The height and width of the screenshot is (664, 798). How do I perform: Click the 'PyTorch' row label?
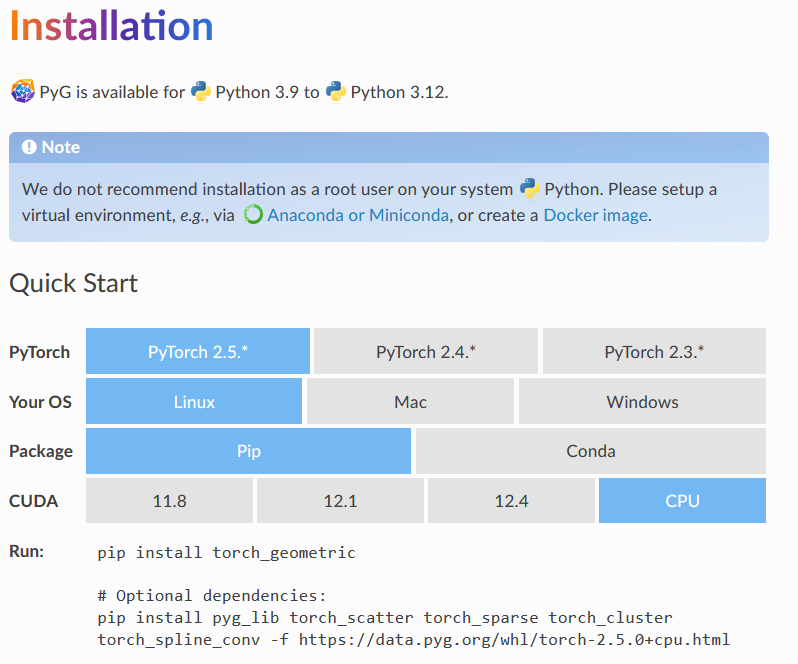click(x=39, y=352)
